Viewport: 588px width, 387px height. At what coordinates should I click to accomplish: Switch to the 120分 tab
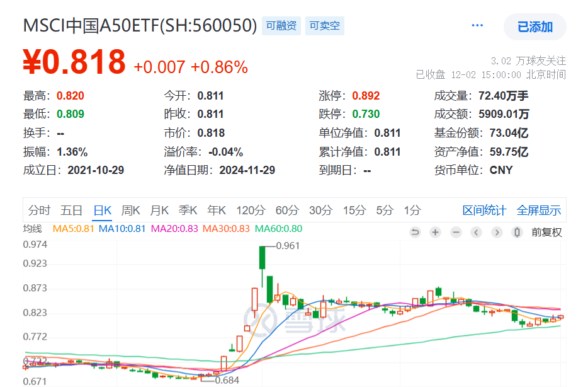click(x=251, y=211)
